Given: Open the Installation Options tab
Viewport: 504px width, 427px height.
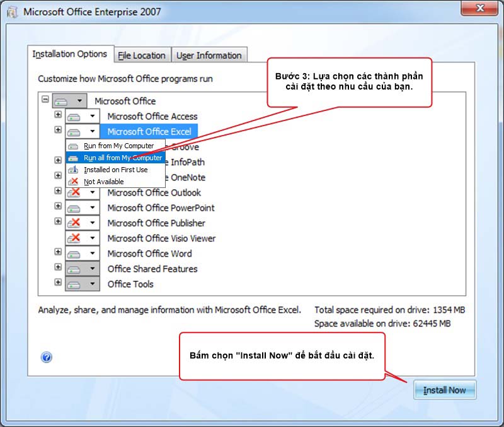Looking at the screenshot, I should tap(71, 54).
